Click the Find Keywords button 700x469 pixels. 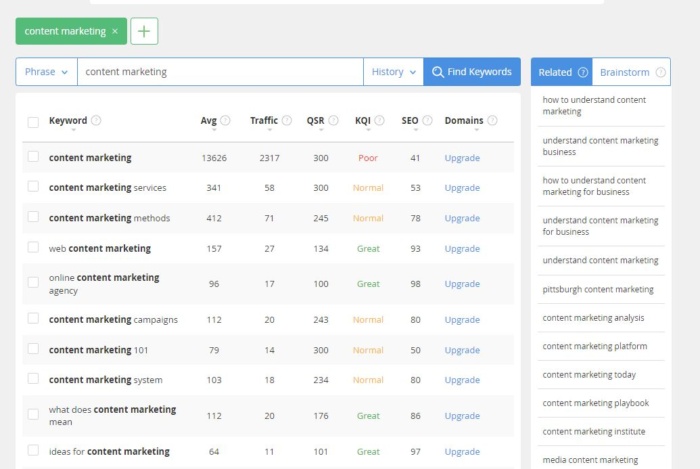pos(472,72)
